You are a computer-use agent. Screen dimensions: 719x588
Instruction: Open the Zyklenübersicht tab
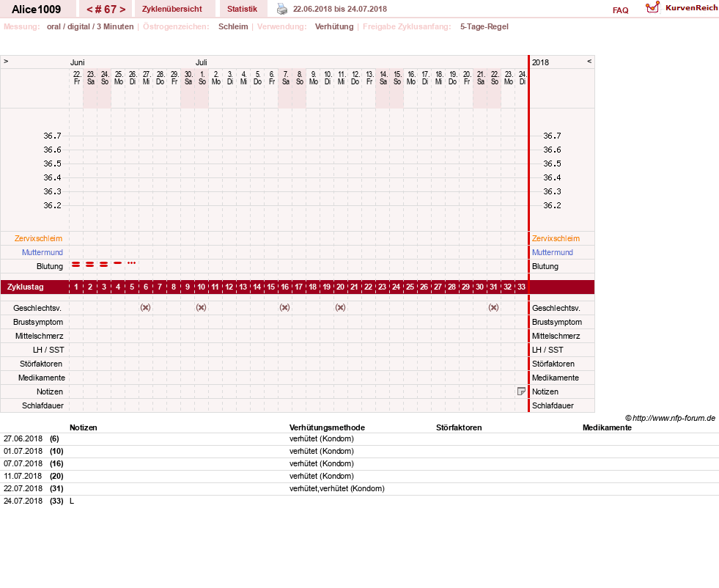pyautogui.click(x=172, y=10)
